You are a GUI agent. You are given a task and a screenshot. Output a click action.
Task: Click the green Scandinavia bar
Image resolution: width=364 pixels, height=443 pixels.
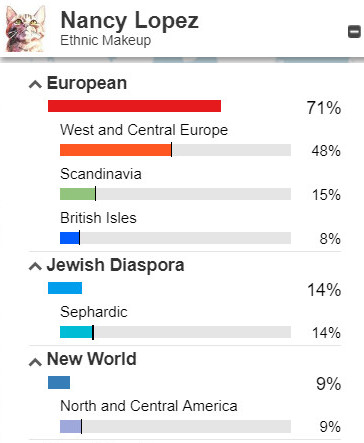point(78,194)
